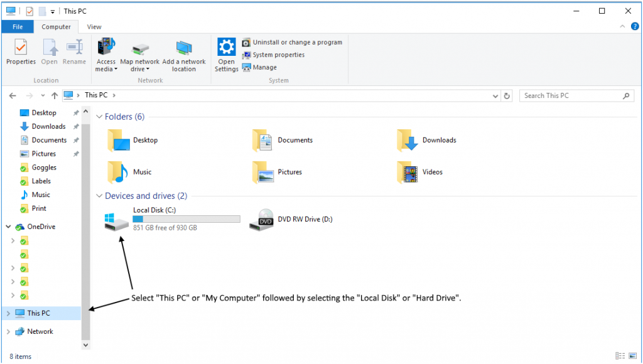The image size is (643, 364).
Task: Switch to large icons view in status bar
Action: [x=632, y=356]
